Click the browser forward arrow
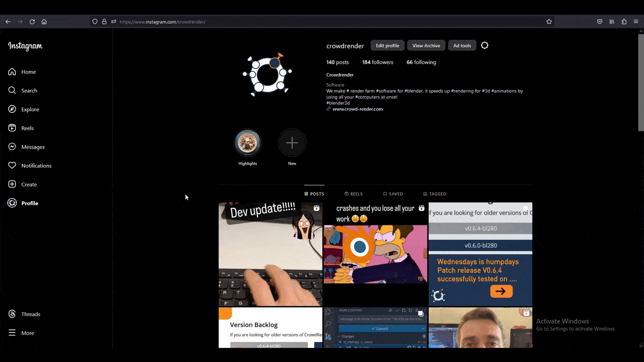 point(20,22)
